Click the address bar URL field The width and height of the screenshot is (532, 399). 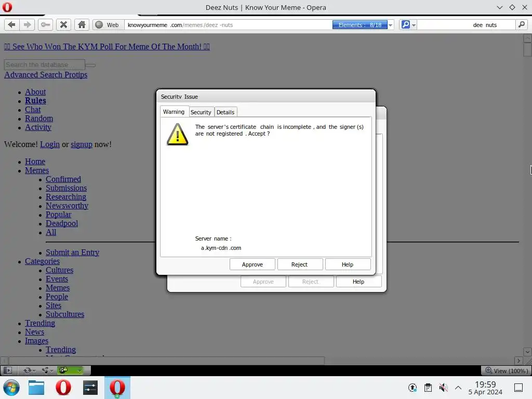coord(228,25)
